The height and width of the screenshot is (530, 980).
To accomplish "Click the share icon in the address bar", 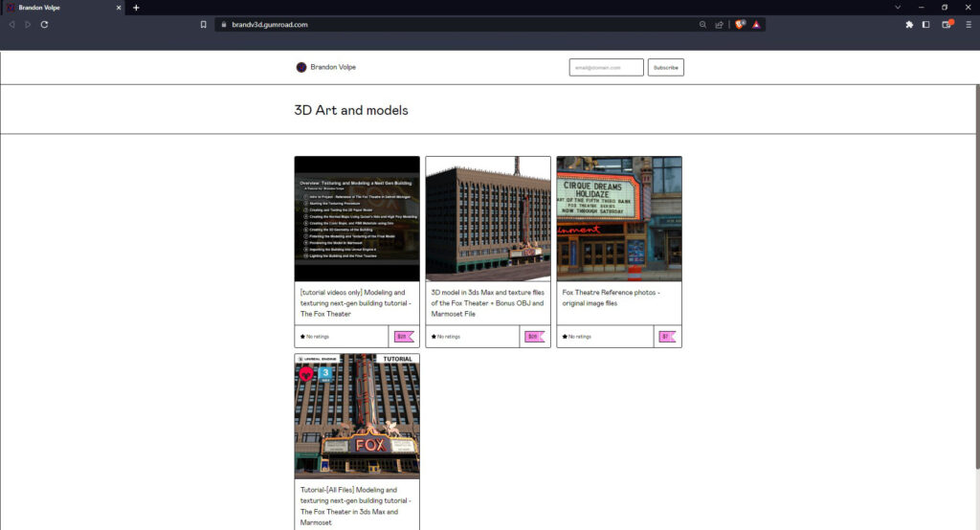I will 719,24.
